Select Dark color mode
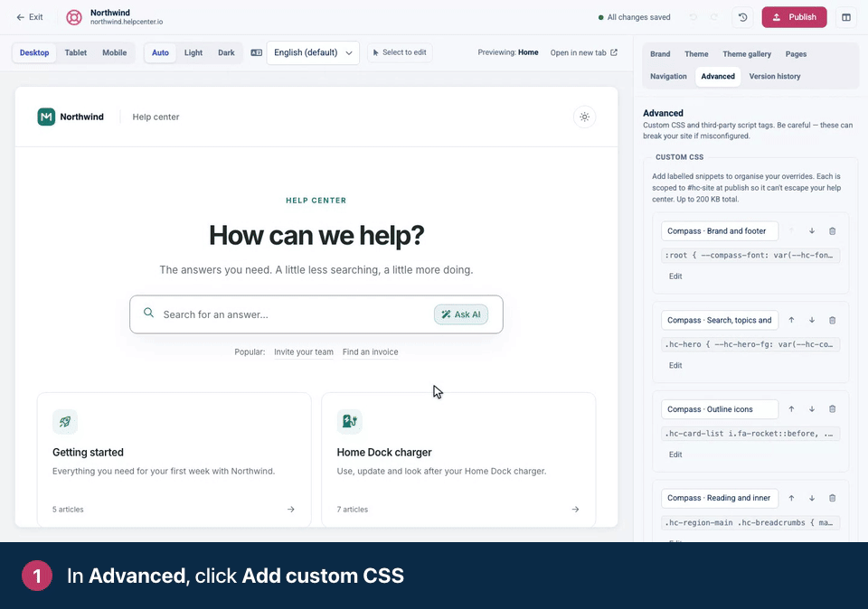 (226, 52)
